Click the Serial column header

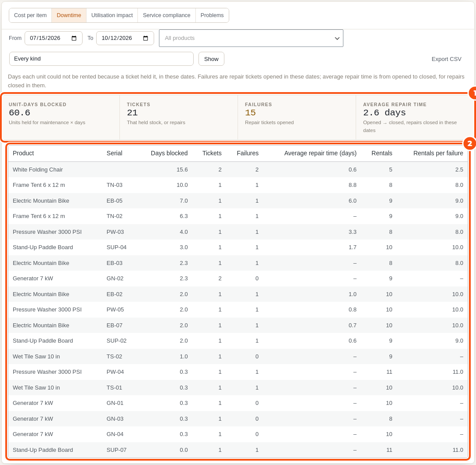point(115,153)
